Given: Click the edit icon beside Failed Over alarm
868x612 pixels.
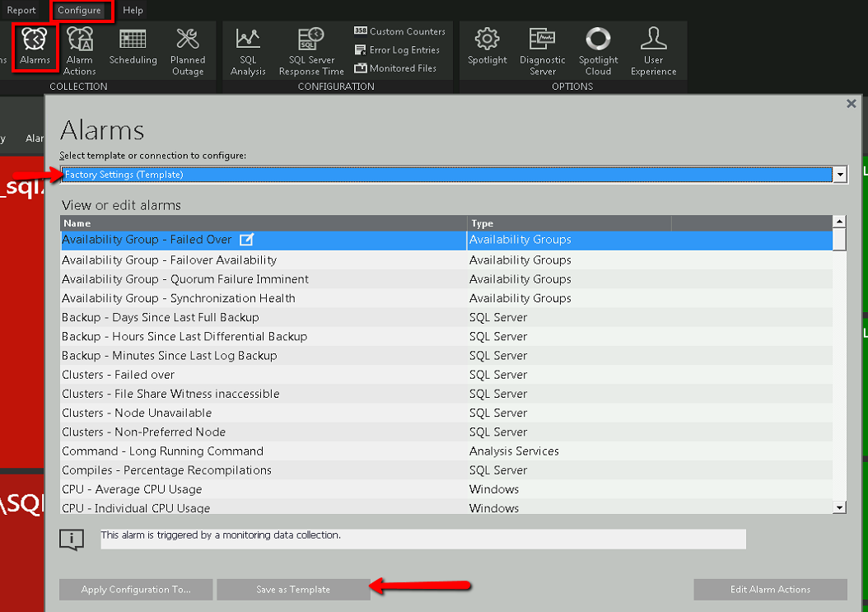Looking at the screenshot, I should (246, 240).
